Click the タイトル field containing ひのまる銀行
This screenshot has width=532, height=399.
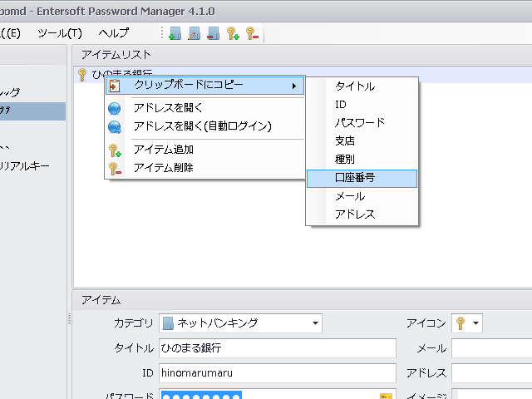pos(277,348)
